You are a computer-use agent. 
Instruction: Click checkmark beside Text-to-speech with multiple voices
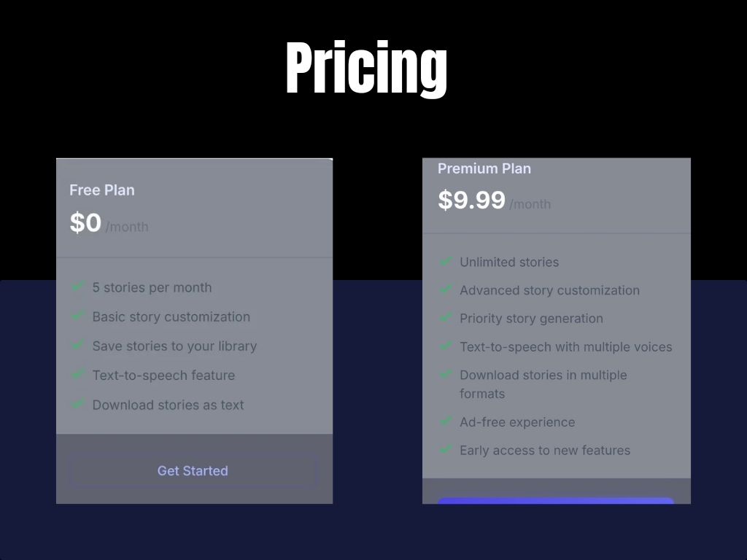(x=446, y=346)
